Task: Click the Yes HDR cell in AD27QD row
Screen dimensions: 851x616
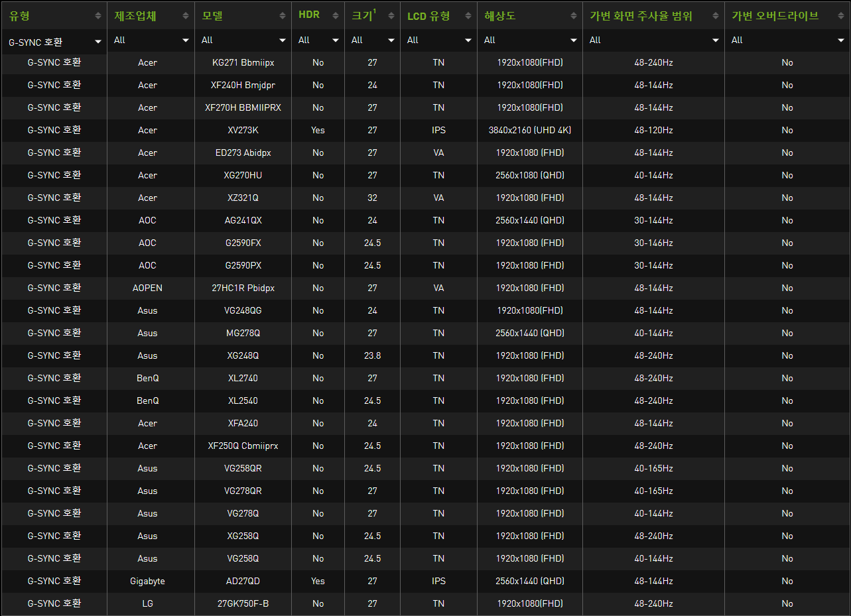Action: tap(318, 582)
